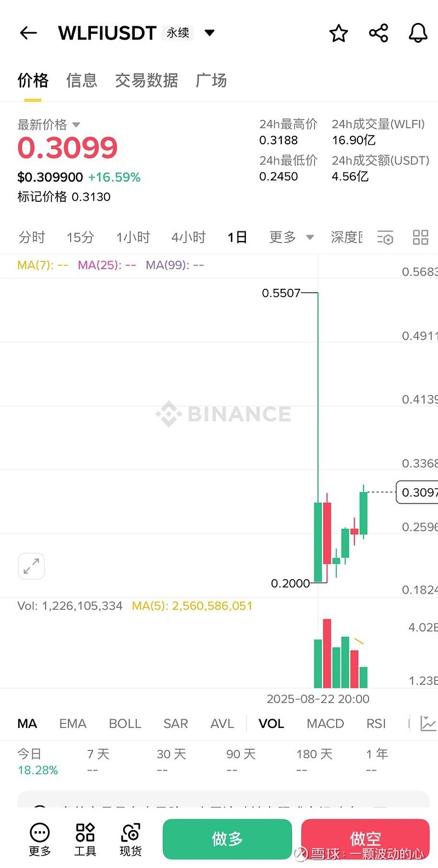Open the four-square grid layout icon
The width and height of the screenshot is (438, 868).
pyautogui.click(x=420, y=237)
